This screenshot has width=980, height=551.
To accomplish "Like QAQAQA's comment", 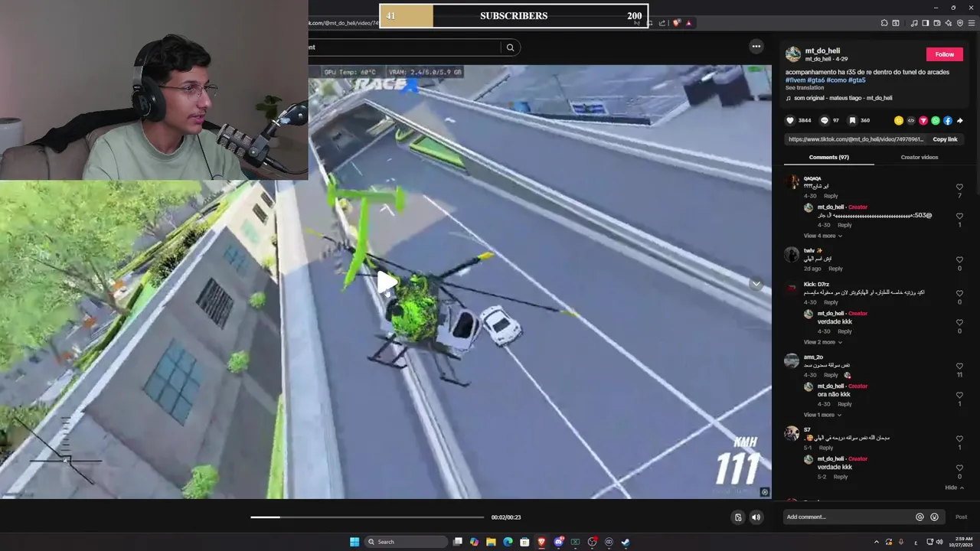I will [959, 187].
